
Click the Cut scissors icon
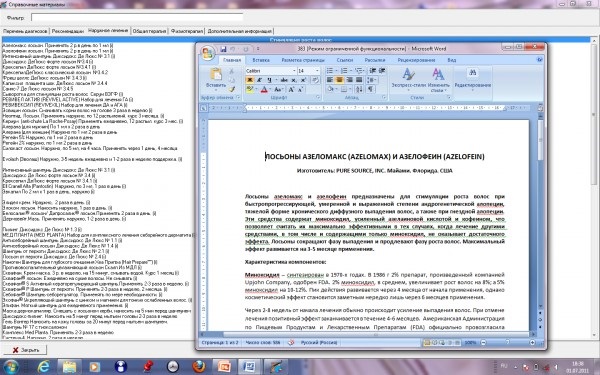[232, 71]
